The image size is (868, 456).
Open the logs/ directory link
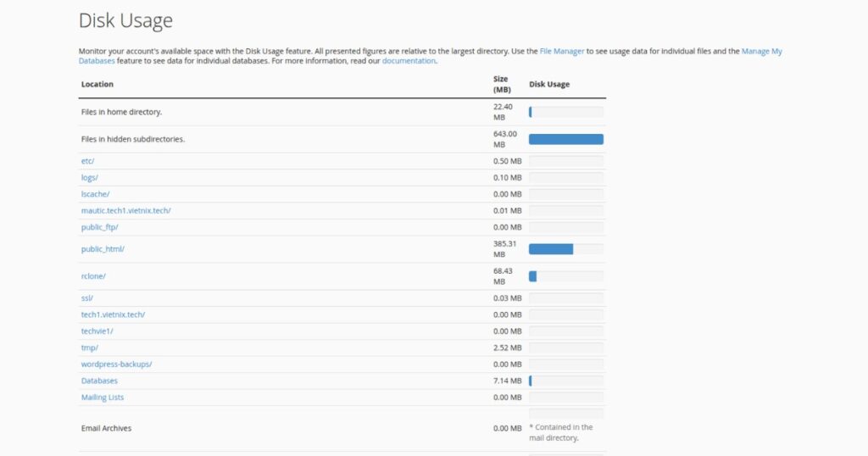coord(90,177)
